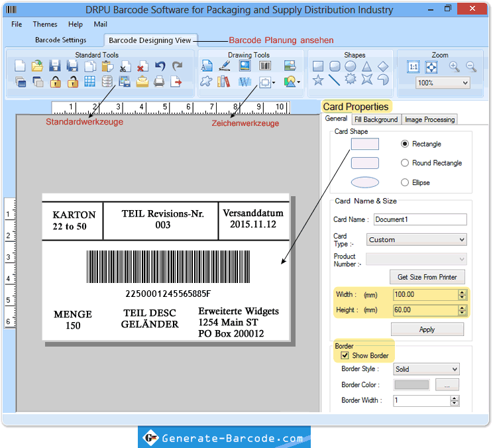
Task: Expand the shapes picture tool dropdown arrow
Action: pos(298,82)
